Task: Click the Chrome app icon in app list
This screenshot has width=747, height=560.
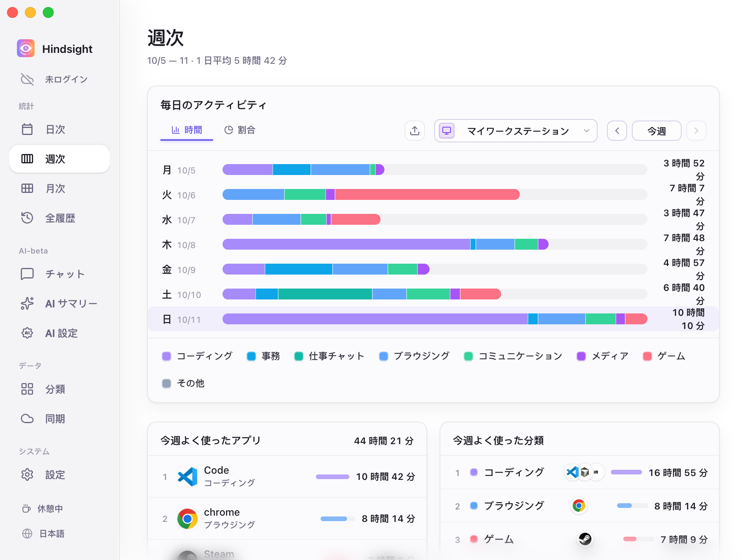Action: pos(188,519)
